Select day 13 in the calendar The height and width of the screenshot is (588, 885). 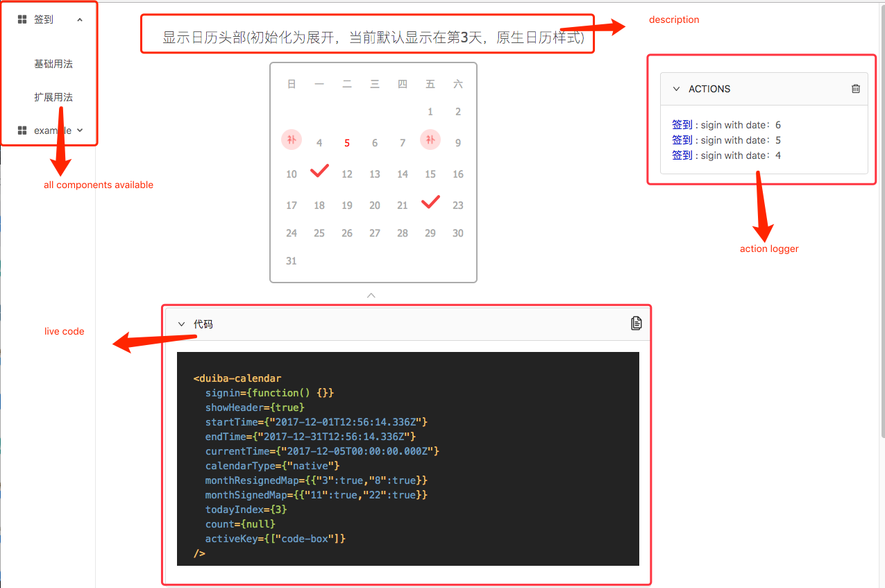(x=375, y=174)
